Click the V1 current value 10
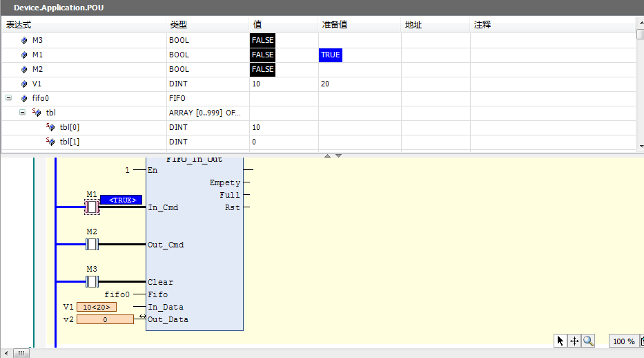 click(x=256, y=84)
